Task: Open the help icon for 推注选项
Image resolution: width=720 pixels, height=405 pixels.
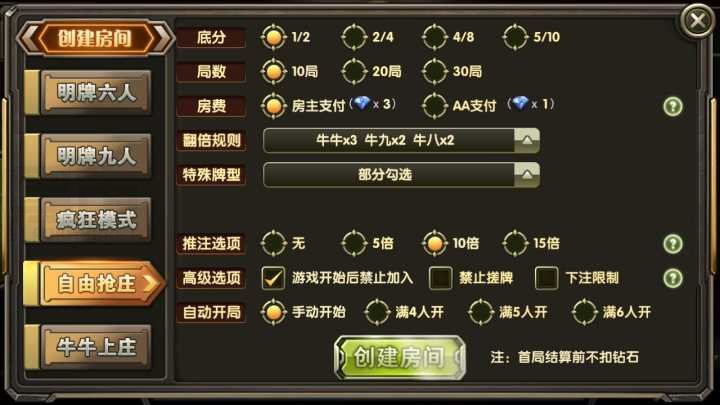Action: pos(673,243)
